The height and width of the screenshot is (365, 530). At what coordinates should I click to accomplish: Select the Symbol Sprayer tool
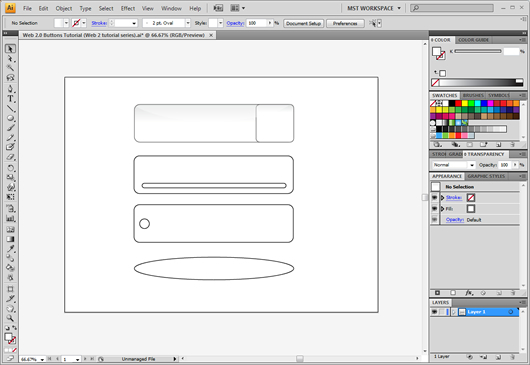(10, 209)
